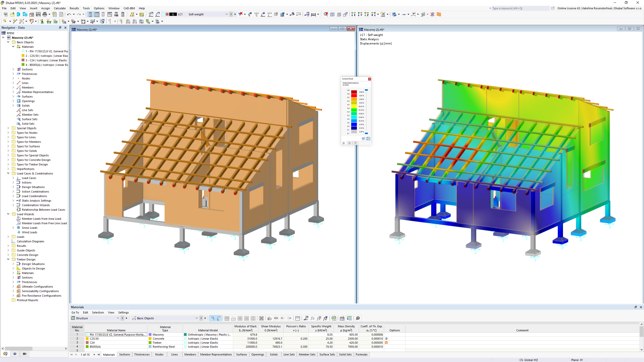Viewport: 644px width, 362px height.
Task: Export the Materials table to Excel
Action: click(334, 318)
